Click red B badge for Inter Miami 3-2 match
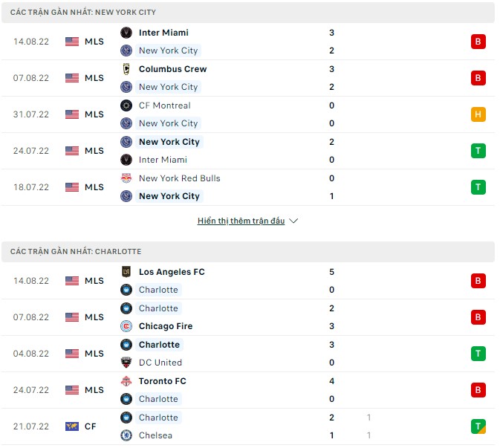Image resolution: width=500 pixels, height=448 pixels. pyautogui.click(x=478, y=42)
